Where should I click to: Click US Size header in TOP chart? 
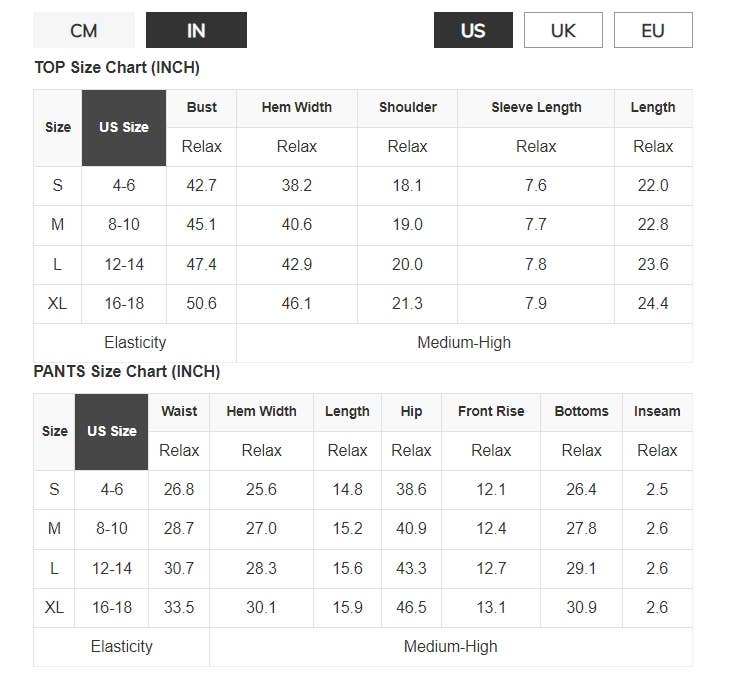(x=124, y=127)
